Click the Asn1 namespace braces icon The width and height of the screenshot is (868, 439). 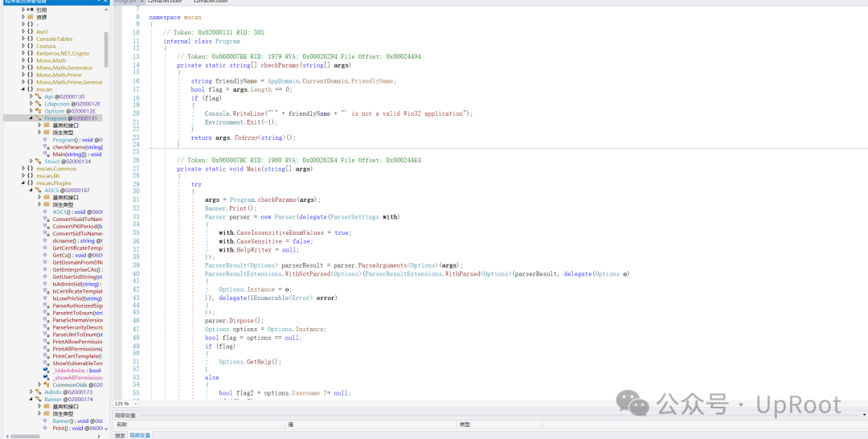30,31
